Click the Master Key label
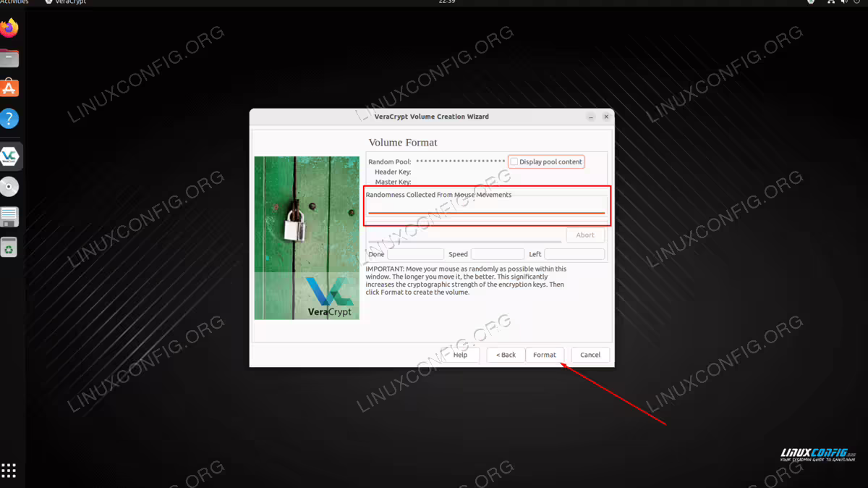Screen dimensions: 868x488 coord(393,182)
